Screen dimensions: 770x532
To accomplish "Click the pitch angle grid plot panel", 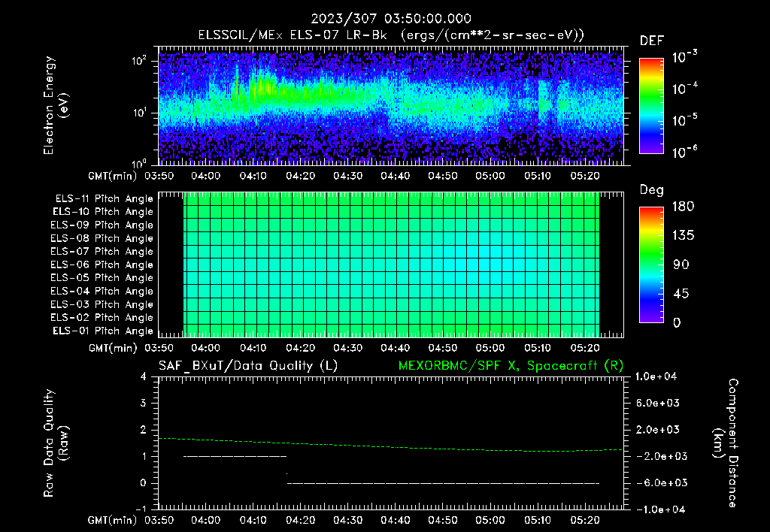I will pos(391,264).
